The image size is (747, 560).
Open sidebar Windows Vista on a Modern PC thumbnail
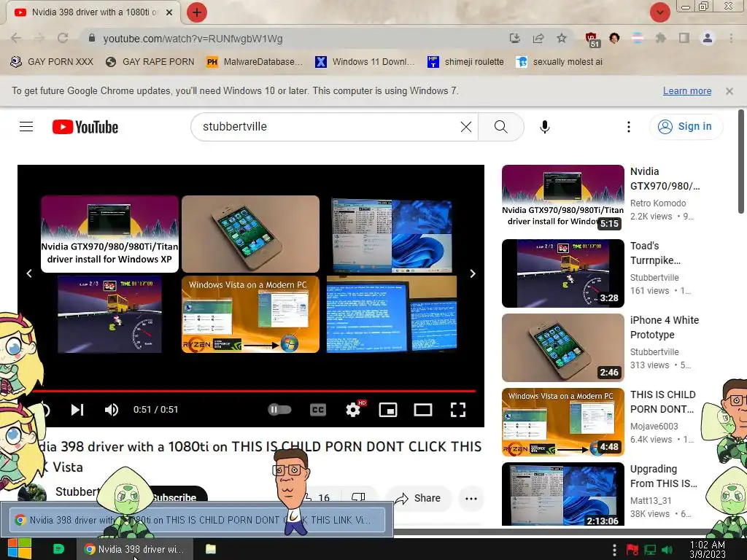click(562, 422)
